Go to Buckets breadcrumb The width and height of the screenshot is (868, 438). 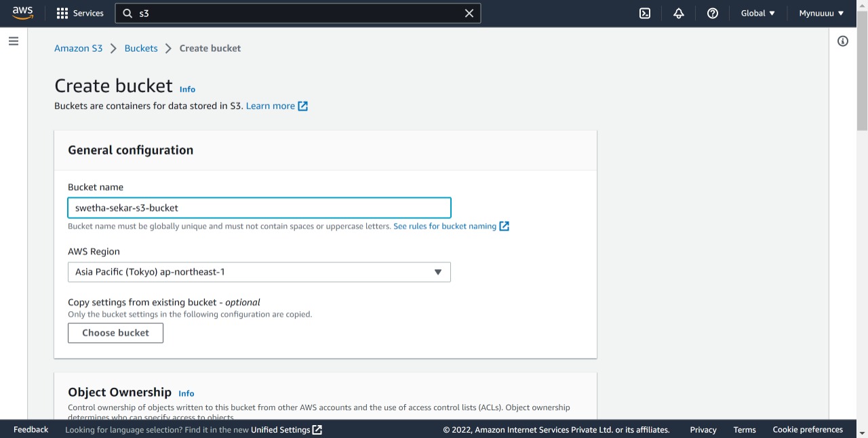(141, 48)
